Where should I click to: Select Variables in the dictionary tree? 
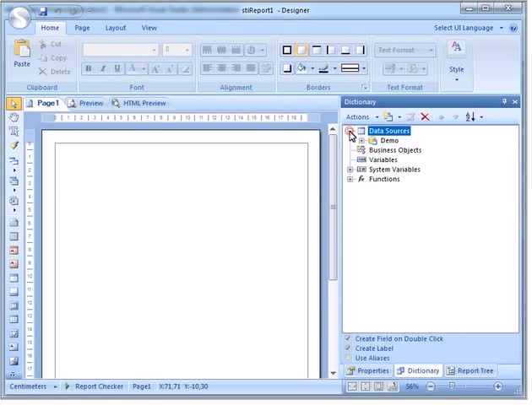[x=383, y=159]
